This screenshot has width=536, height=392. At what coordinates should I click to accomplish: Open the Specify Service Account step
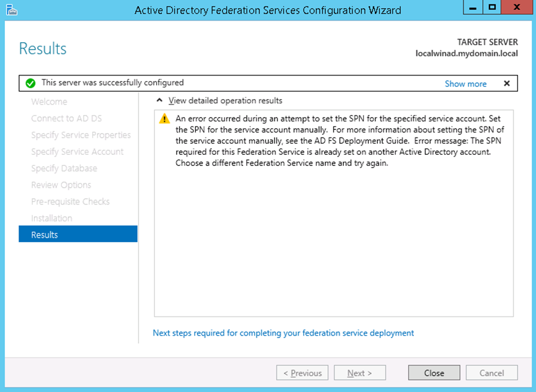(77, 152)
